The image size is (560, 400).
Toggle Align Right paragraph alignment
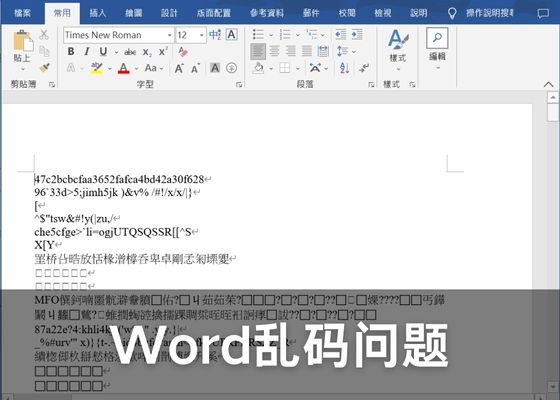pos(291,51)
